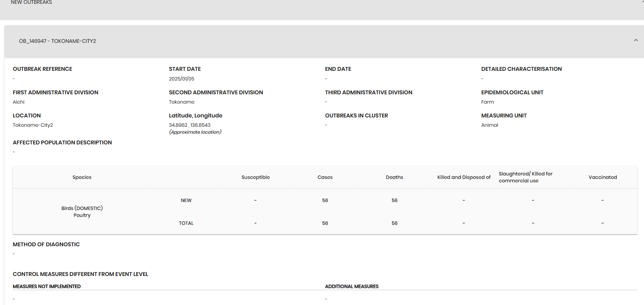Click the Approximate location note
This screenshot has height=305, width=644.
195,132
